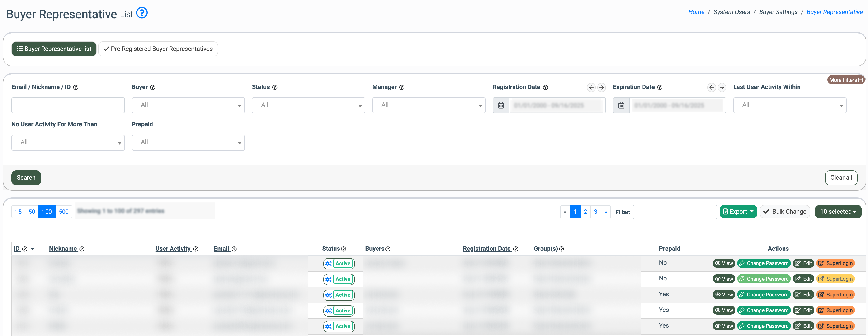
Task: Click View eye button in first row
Action: point(723,263)
